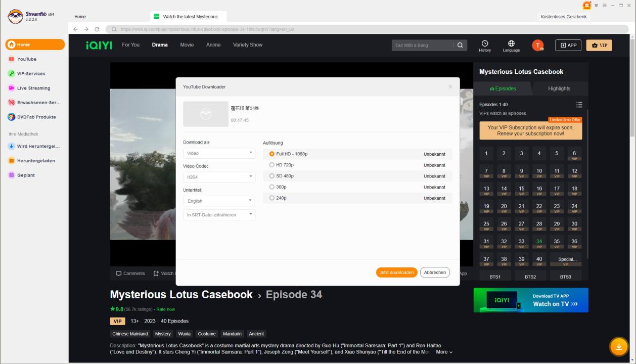Select 360p resolution
The height and width of the screenshot is (364, 636).
(x=357, y=187)
